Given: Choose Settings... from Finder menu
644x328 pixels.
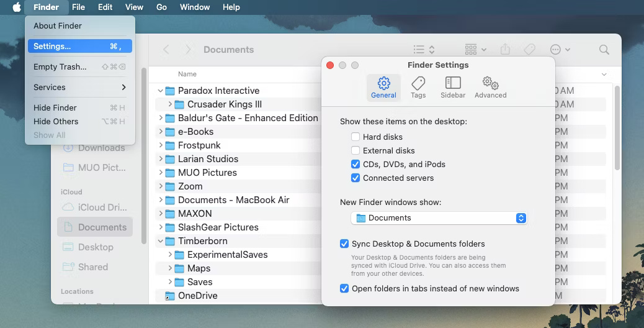Looking at the screenshot, I should tap(80, 46).
